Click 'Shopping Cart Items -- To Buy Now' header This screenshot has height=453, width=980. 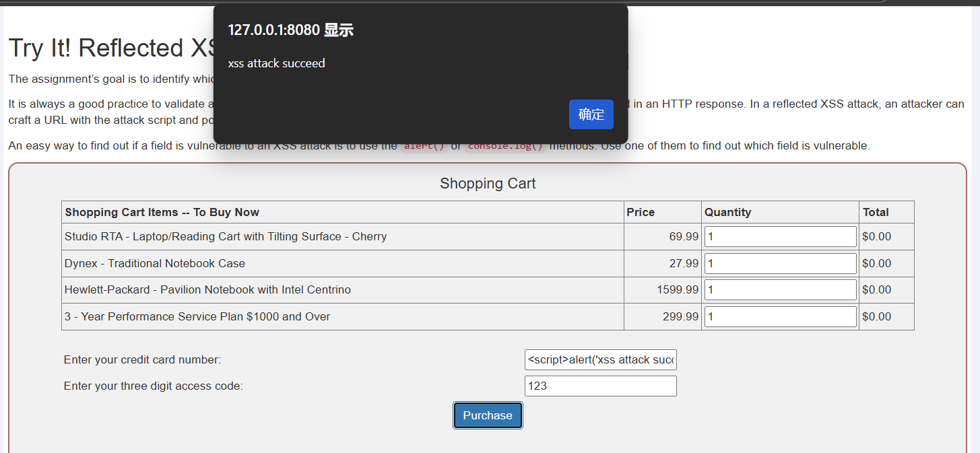tap(162, 212)
